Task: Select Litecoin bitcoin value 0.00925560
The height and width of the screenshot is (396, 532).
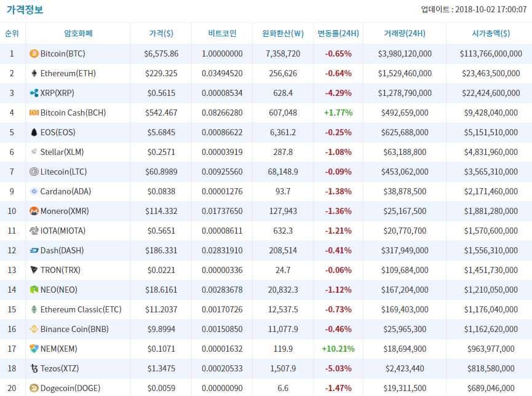Action: [x=222, y=172]
